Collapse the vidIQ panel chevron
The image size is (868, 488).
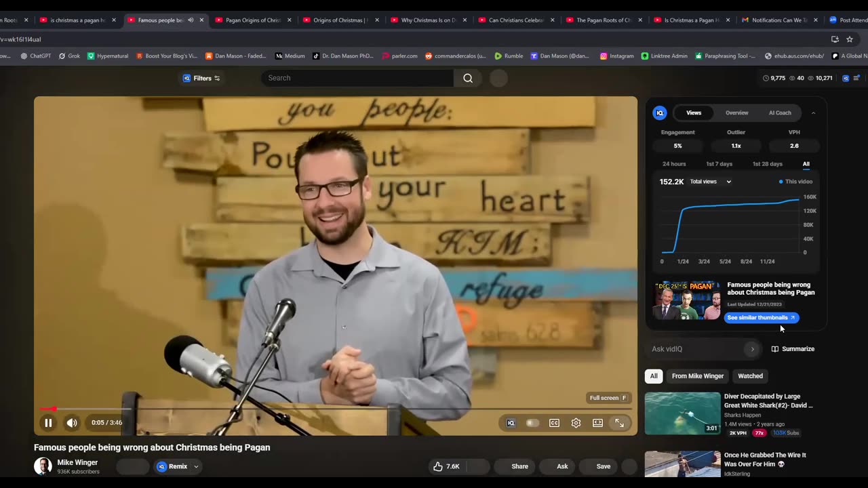(x=813, y=113)
